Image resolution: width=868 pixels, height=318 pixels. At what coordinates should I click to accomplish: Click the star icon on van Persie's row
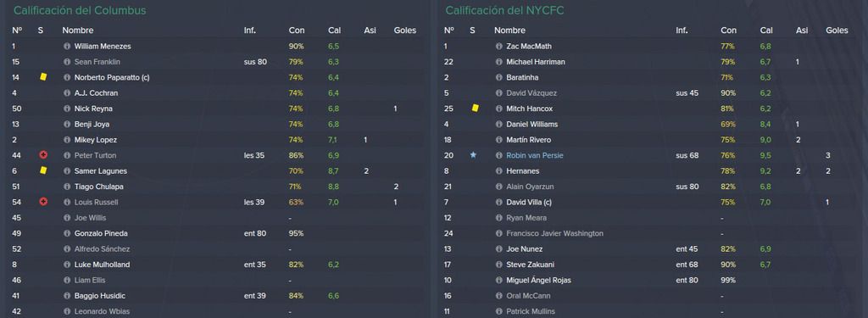(473, 155)
